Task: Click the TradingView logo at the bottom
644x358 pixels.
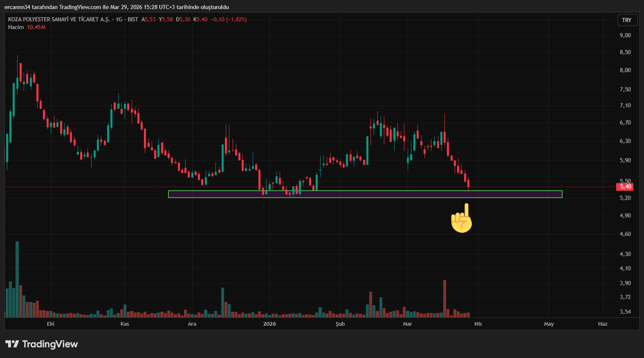Action: 41,344
